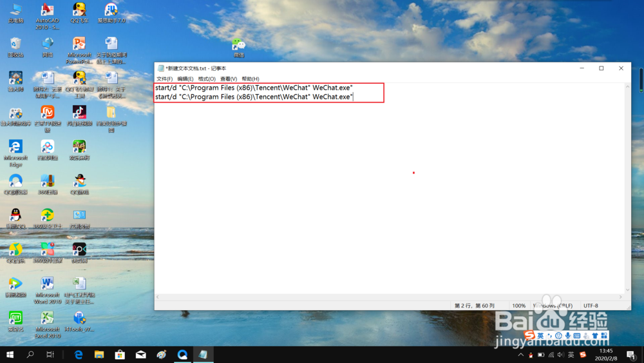Select the Microsoft Excel 2010 desktop shortcut
Screen dimensions: 644x363
coord(47,324)
